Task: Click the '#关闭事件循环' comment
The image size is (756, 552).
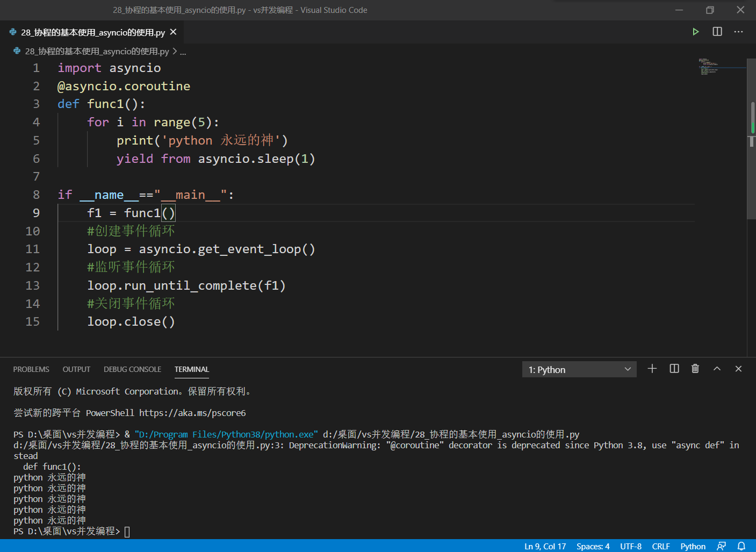Action: click(131, 304)
